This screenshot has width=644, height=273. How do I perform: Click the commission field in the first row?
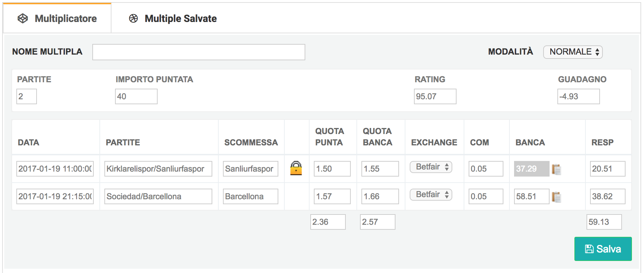click(486, 169)
